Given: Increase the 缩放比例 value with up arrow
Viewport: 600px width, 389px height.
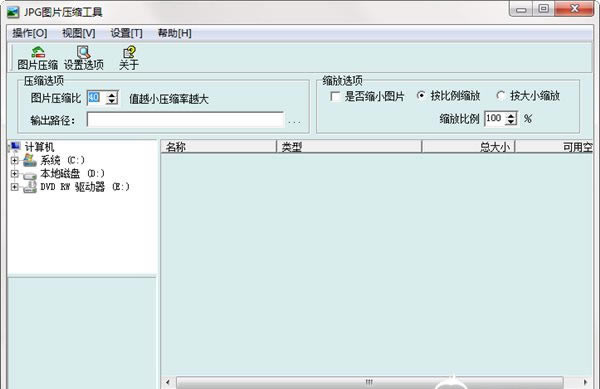Looking at the screenshot, I should tap(511, 115).
